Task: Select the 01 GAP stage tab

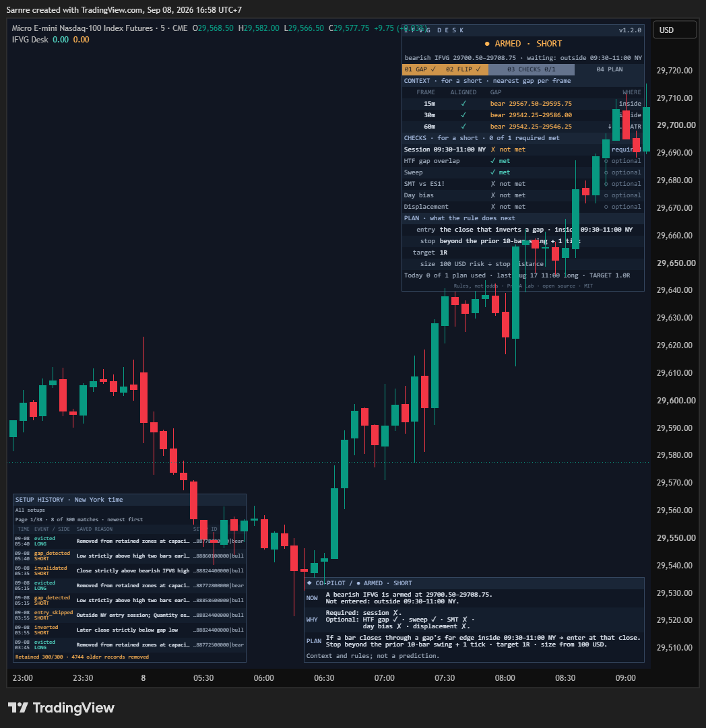Action: [420, 69]
